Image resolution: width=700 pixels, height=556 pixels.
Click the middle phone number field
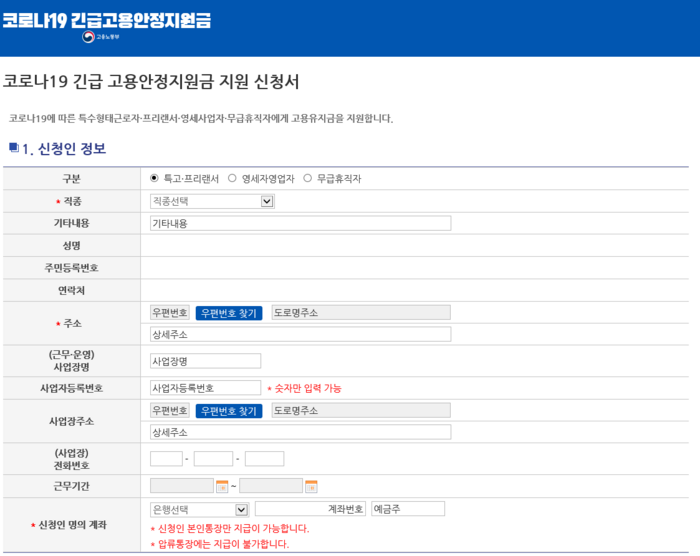click(213, 459)
